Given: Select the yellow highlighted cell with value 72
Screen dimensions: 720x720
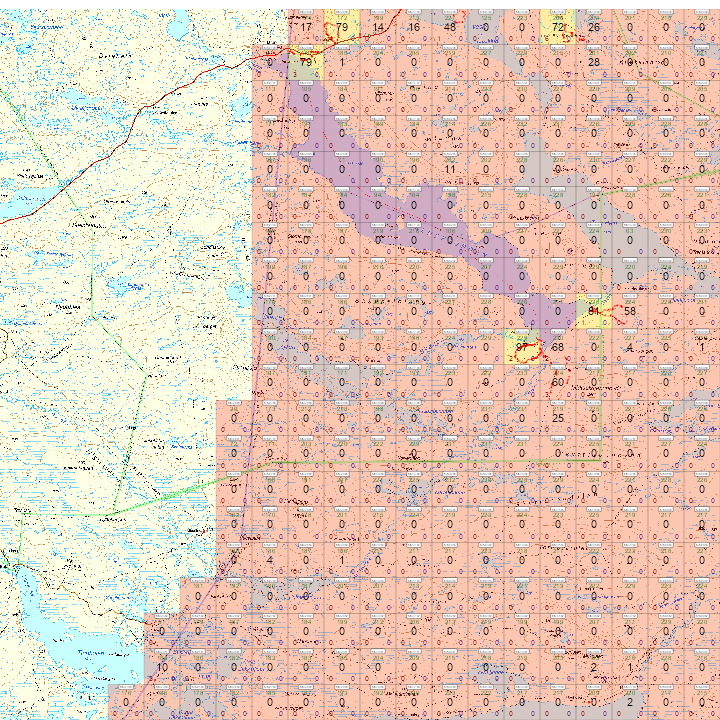Looking at the screenshot, I should coord(558,27).
